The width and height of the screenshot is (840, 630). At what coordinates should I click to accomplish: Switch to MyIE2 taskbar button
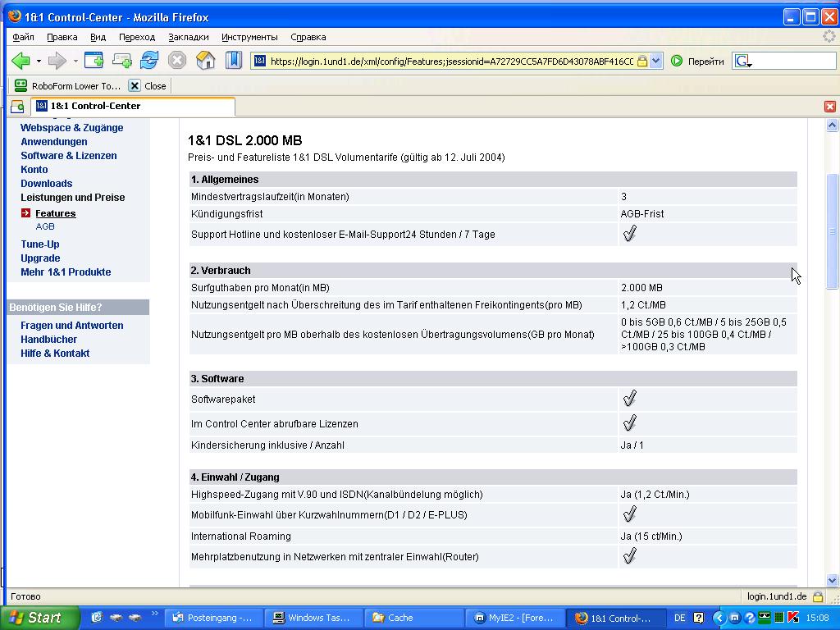pyautogui.click(x=514, y=618)
